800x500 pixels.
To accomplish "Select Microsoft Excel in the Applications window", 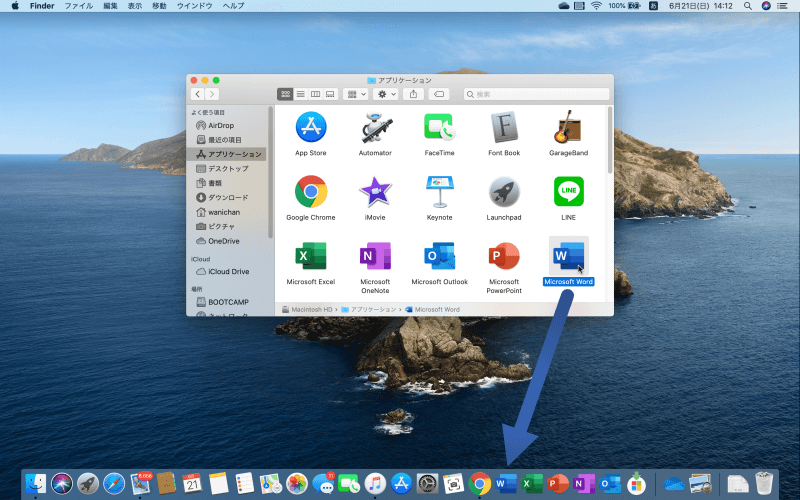I will coord(311,256).
